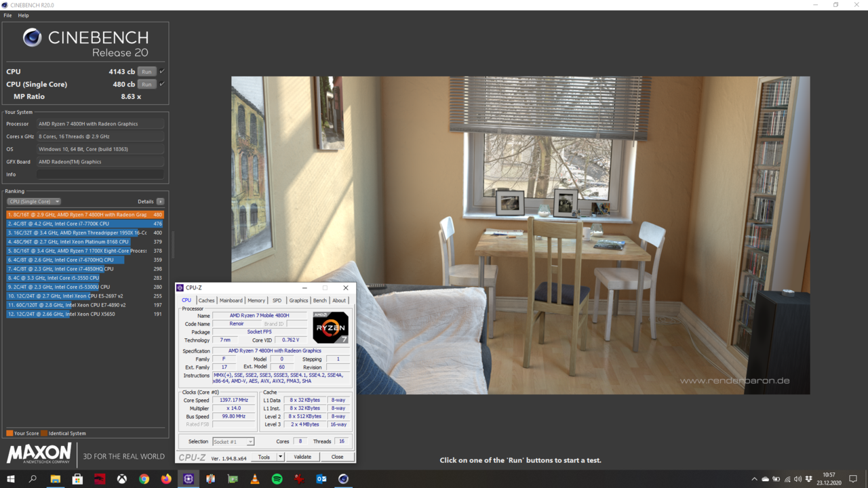
Task: Select the CPU tab in CPU-Z
Action: coord(186,300)
